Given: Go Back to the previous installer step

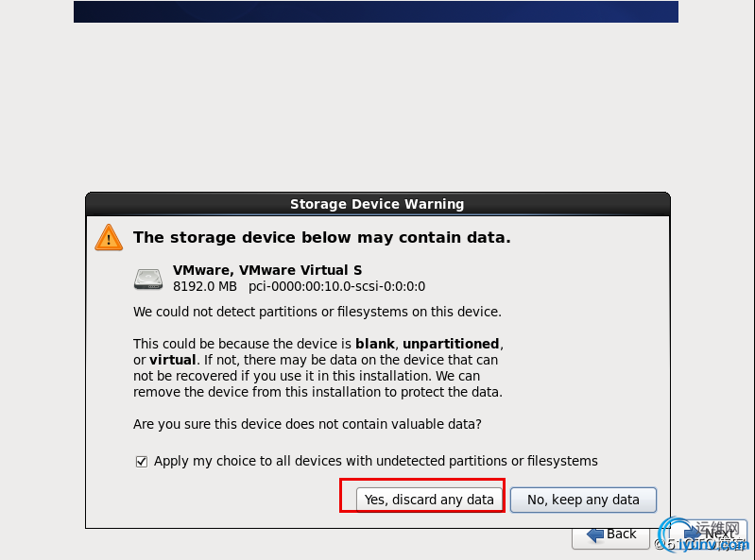Looking at the screenshot, I should pos(610,535).
